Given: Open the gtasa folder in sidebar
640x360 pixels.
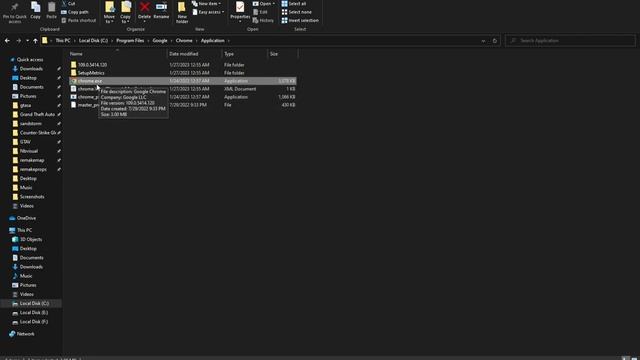Looking at the screenshot, I should tap(25, 105).
